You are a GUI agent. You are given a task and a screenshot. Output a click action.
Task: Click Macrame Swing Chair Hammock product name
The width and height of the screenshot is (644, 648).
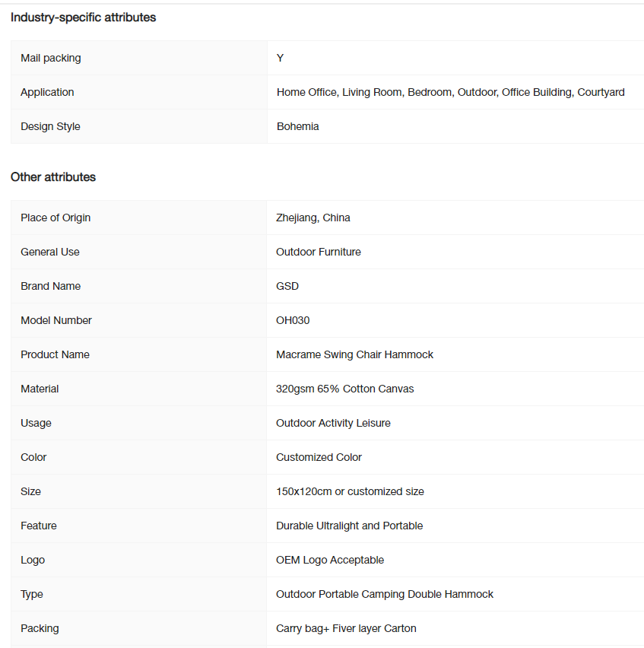click(354, 354)
